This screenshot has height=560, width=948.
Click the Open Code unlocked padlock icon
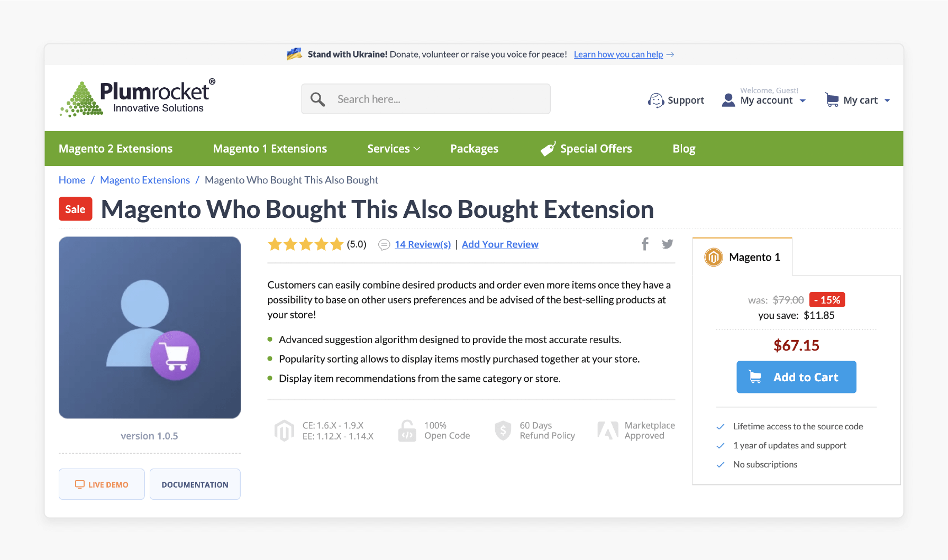click(407, 430)
